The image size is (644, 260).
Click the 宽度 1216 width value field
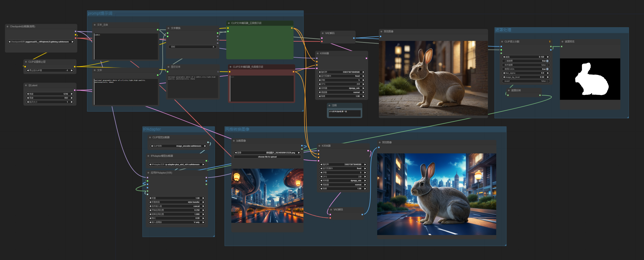point(50,94)
